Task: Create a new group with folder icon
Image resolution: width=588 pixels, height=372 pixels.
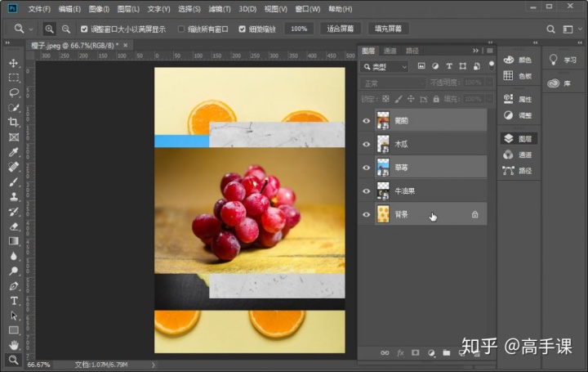Action: 446,353
